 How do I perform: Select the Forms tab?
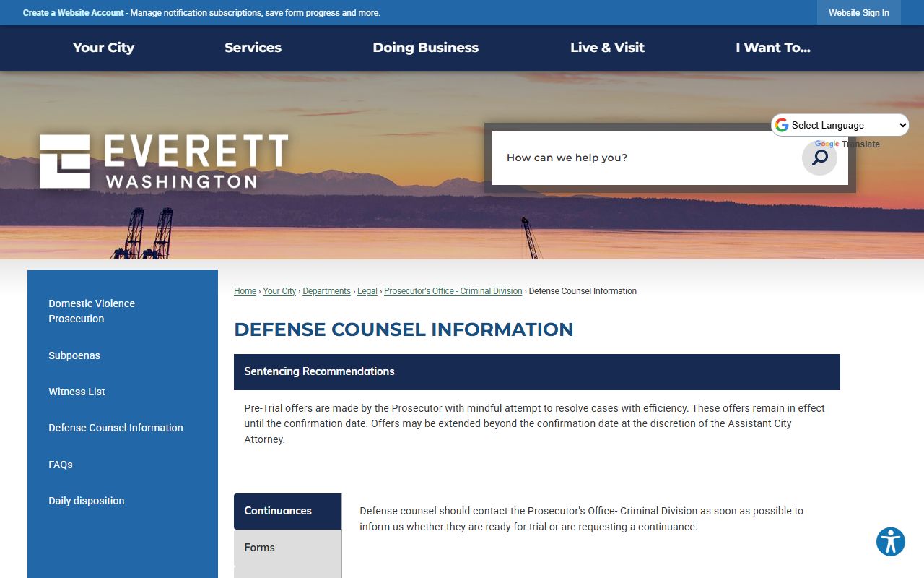coord(287,548)
